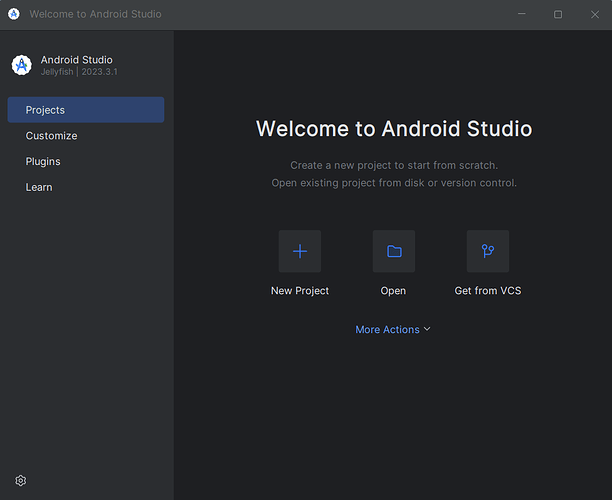Go to the Learn tab
Image resolution: width=612 pixels, height=500 pixels.
tap(39, 188)
